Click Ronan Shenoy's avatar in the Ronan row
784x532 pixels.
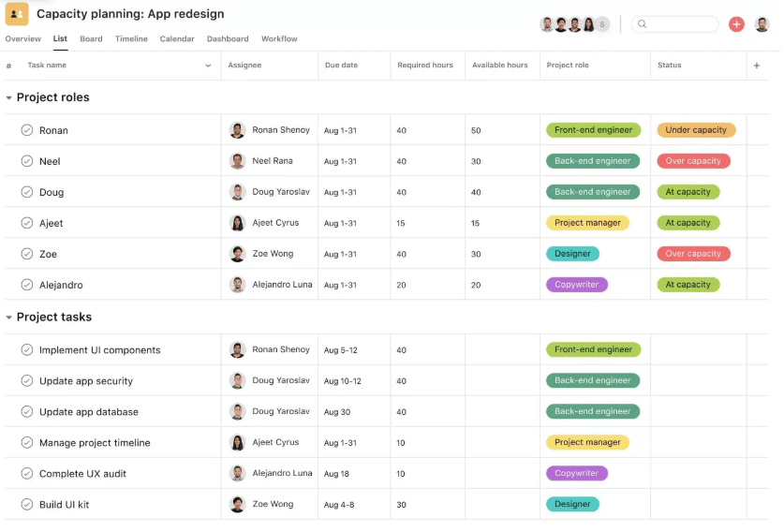[x=237, y=130]
